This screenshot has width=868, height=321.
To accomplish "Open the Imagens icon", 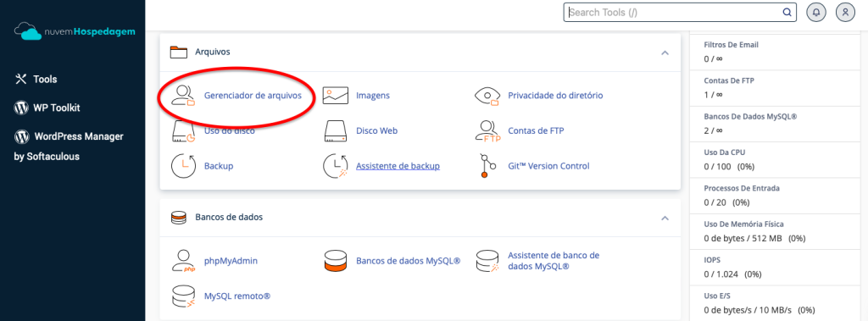I will coord(336,95).
